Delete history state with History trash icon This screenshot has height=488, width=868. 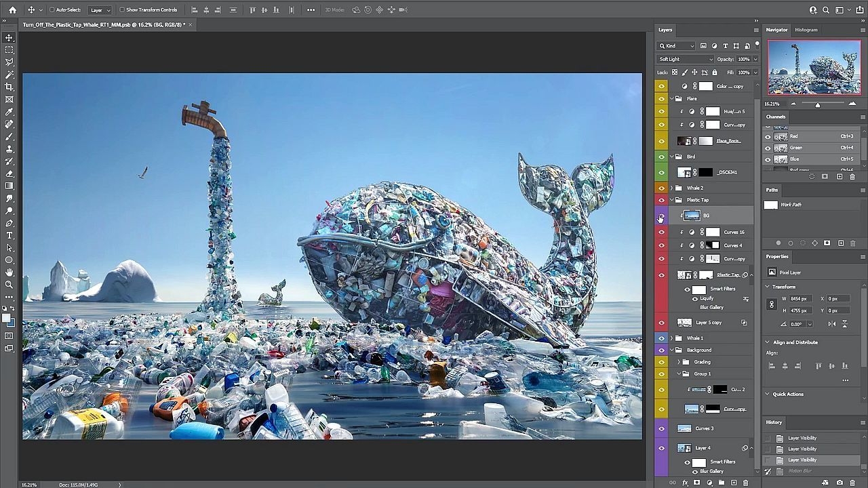[852, 483]
